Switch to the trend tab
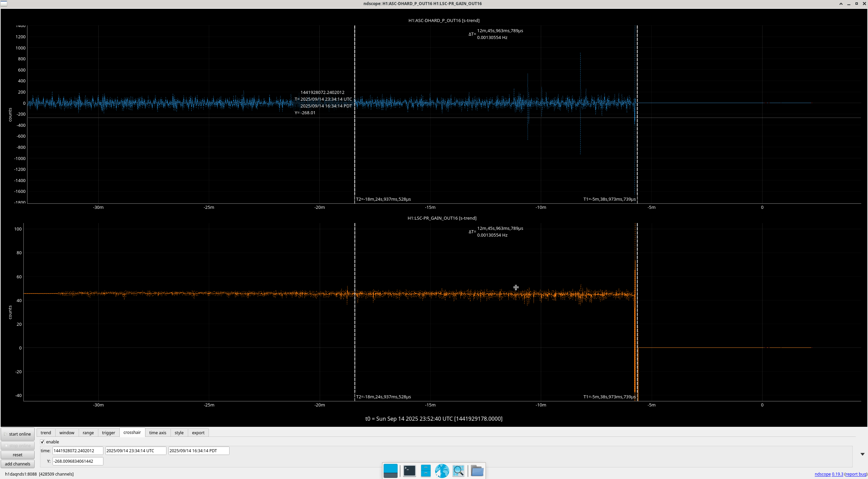868x479 pixels. pos(46,433)
